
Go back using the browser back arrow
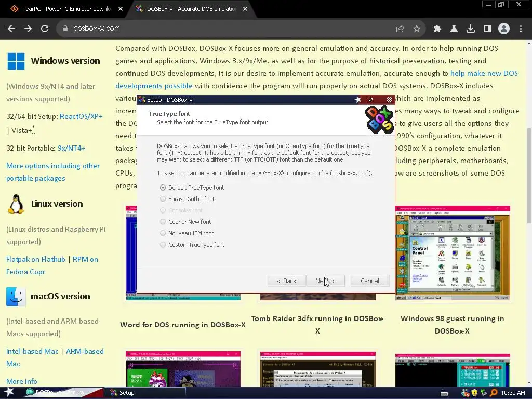[x=11, y=29]
